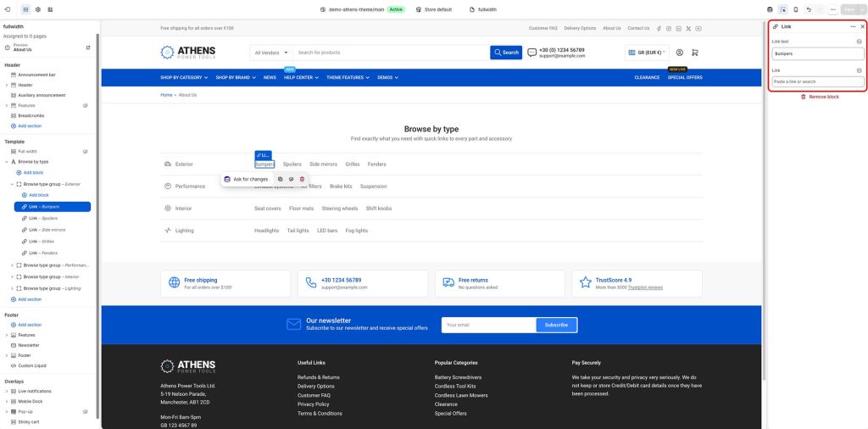Expand Browse type group Performance
Image resolution: width=868 pixels, height=429 pixels.
point(12,265)
